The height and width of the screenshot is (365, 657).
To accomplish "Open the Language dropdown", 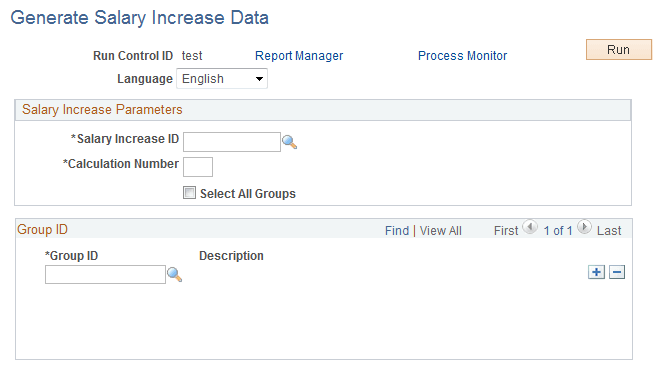I will [x=222, y=79].
